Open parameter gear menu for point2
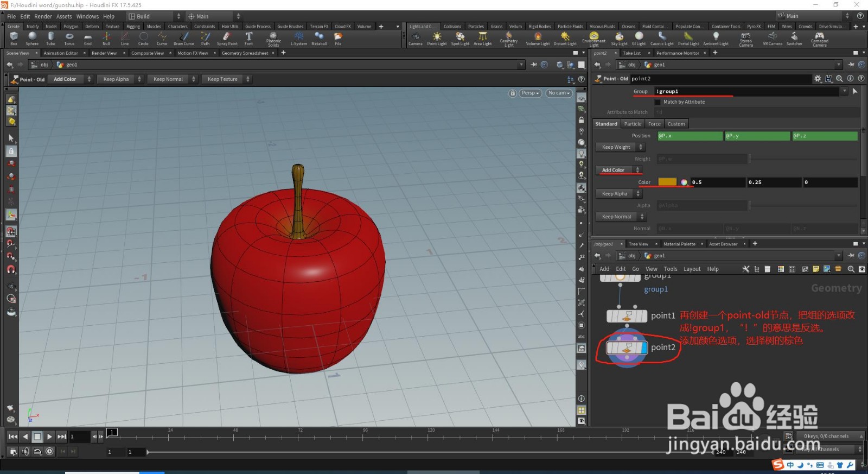 coord(818,79)
